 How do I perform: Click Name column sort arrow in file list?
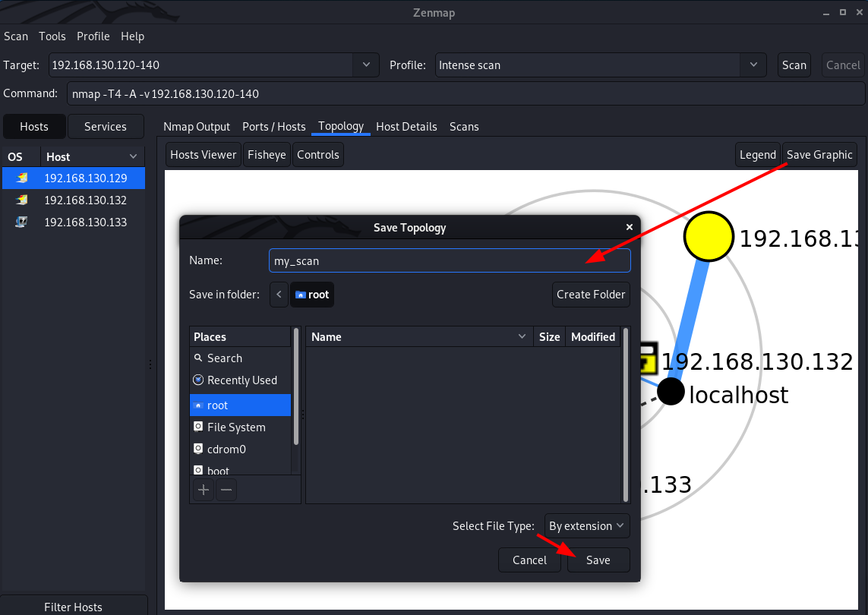522,336
